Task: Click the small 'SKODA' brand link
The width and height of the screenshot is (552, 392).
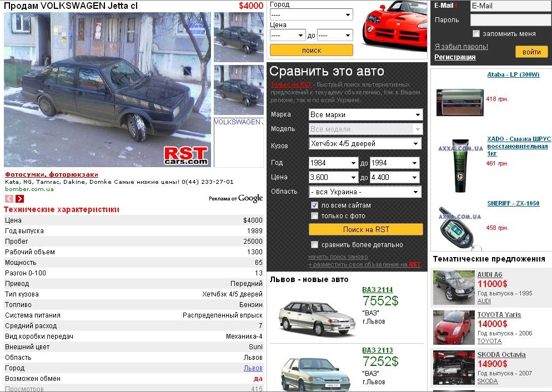Action: pyautogui.click(x=488, y=381)
